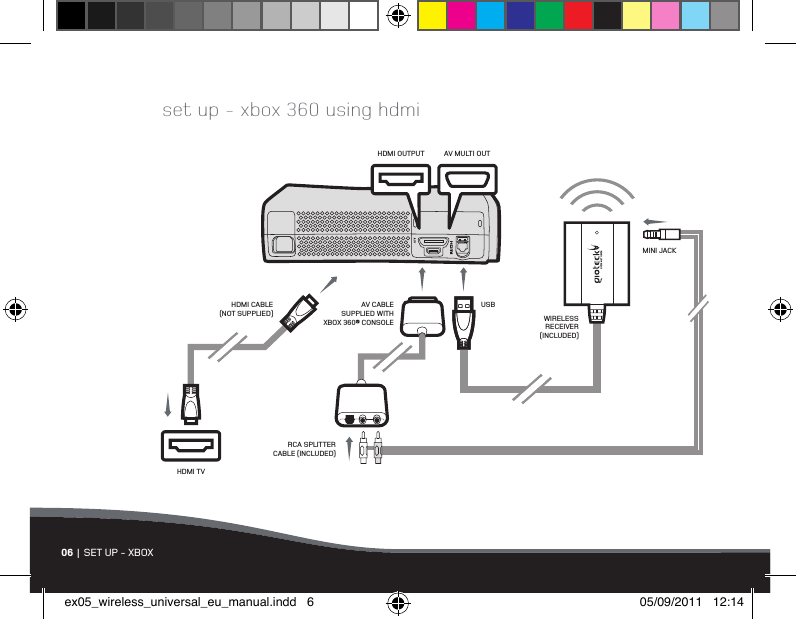Click the 'HDMI CABLE (NOT SUPPLIED)' label
Image resolution: width=796 pixels, height=619 pixels.
point(246,309)
